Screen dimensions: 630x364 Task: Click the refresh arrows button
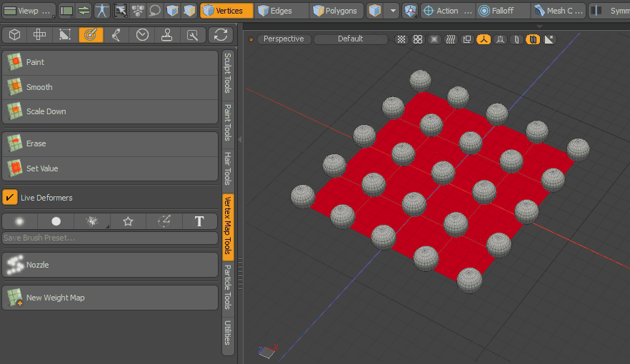[221, 35]
